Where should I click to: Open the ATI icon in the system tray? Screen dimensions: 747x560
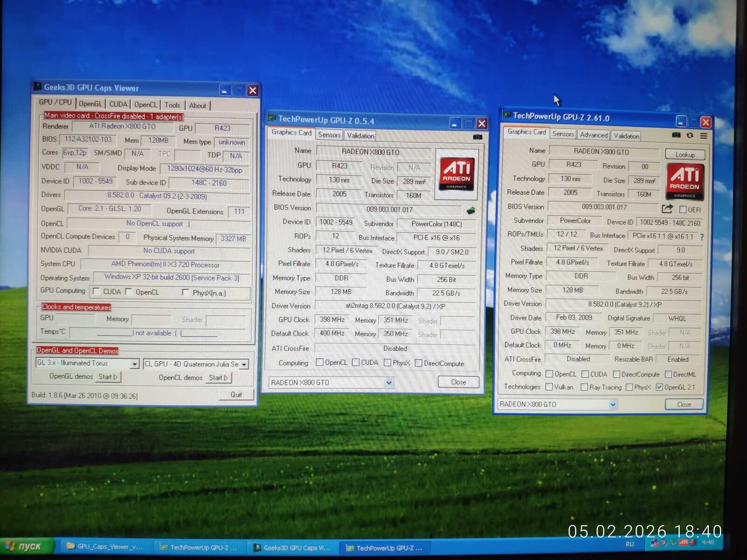(x=684, y=542)
